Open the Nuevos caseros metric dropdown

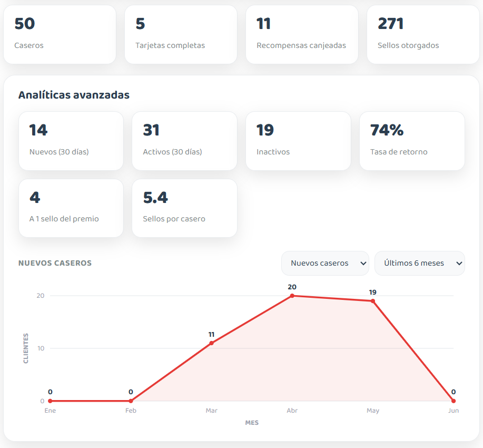325,263
